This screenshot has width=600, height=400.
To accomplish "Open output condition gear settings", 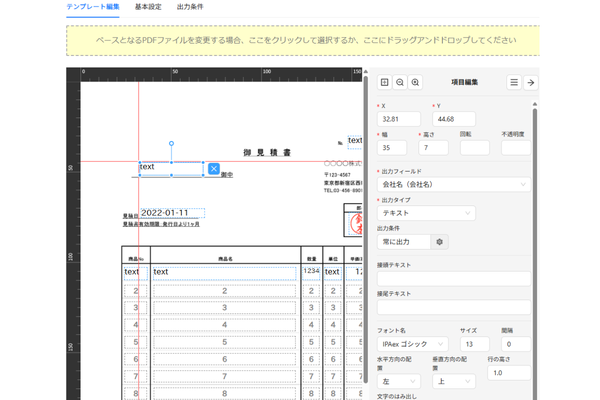I will click(x=440, y=242).
